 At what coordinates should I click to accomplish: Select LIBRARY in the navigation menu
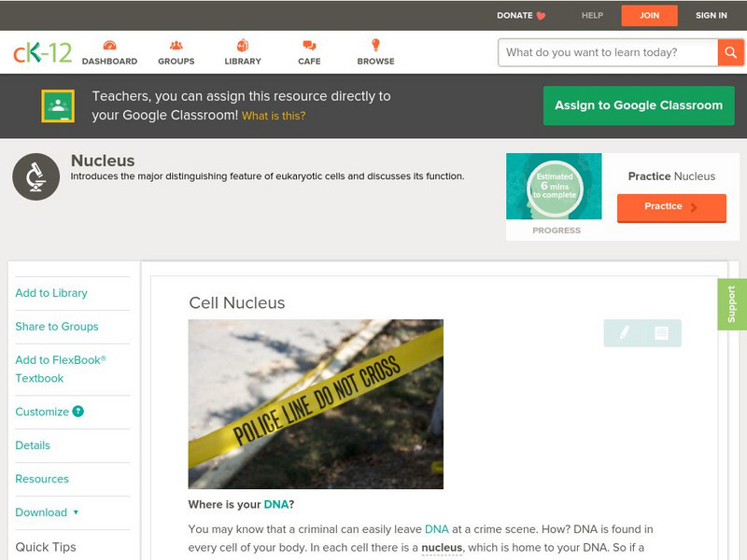click(x=243, y=62)
